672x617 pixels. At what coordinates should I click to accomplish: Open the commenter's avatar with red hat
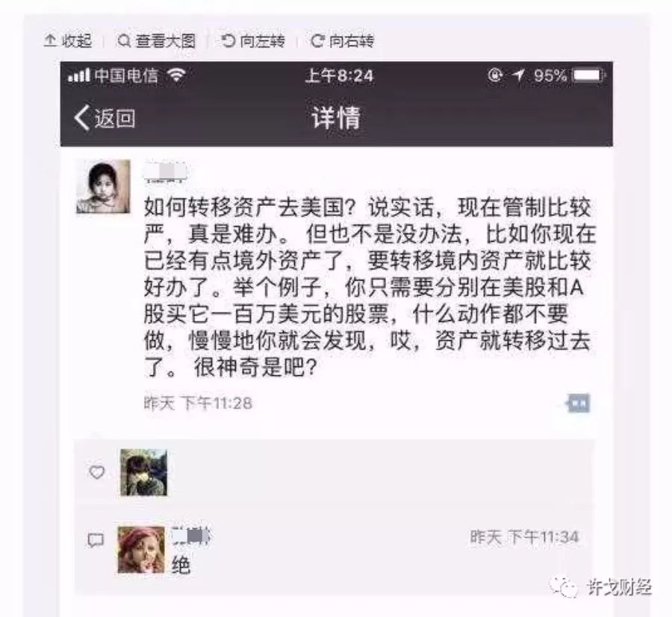click(x=141, y=550)
